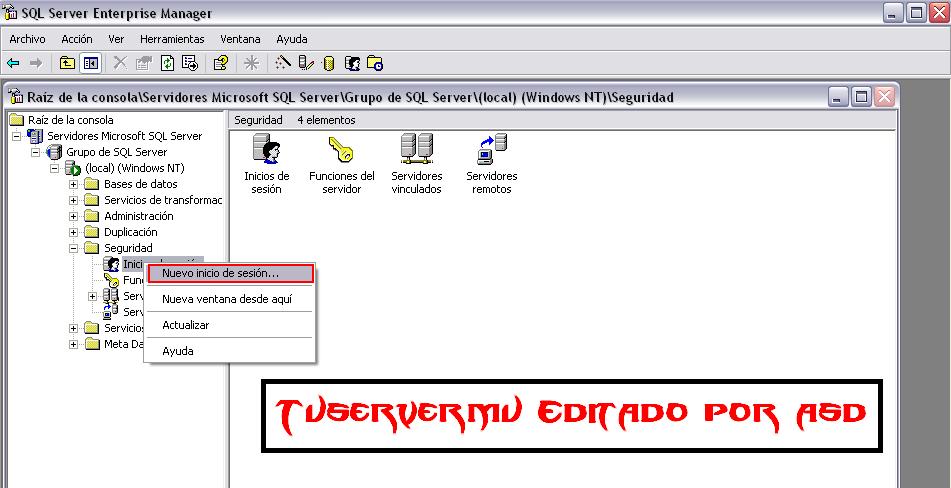Run a wizard with the magic wand icon
The height and width of the screenshot is (488, 951).
283,63
